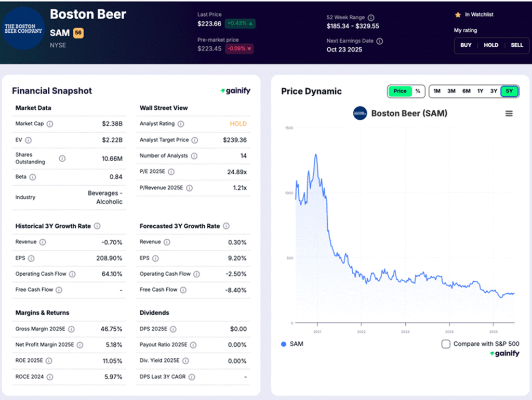Click the Boston Beer Company logo
The image size is (532, 400).
click(23, 29)
